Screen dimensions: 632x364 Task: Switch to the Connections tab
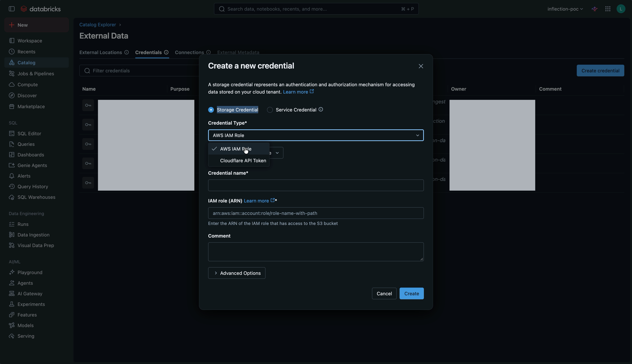189,52
